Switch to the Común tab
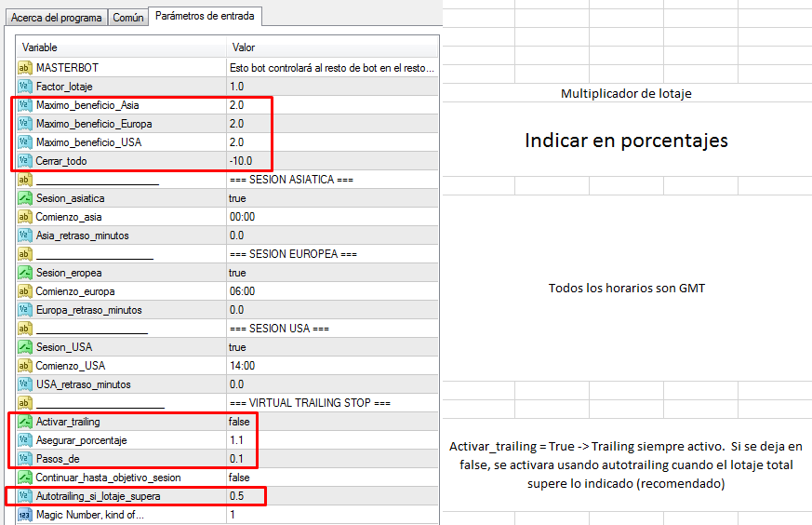The width and height of the screenshot is (812, 525). (x=128, y=18)
